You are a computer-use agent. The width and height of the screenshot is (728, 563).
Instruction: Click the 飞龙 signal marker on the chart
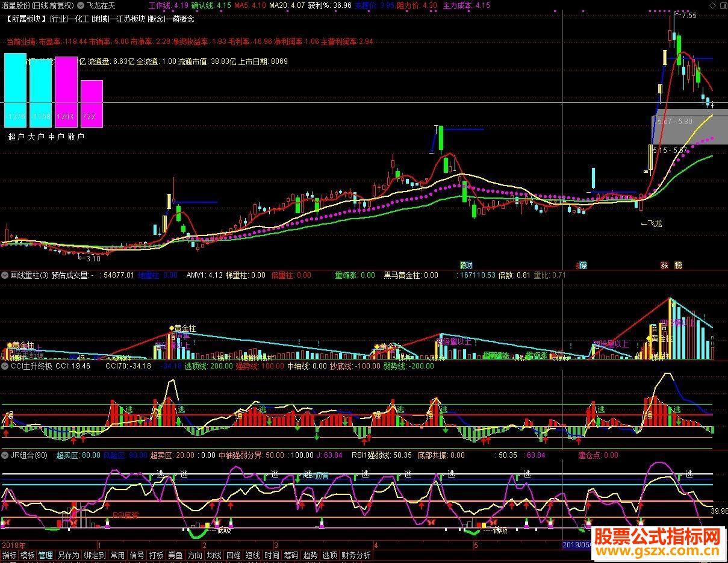click(651, 224)
